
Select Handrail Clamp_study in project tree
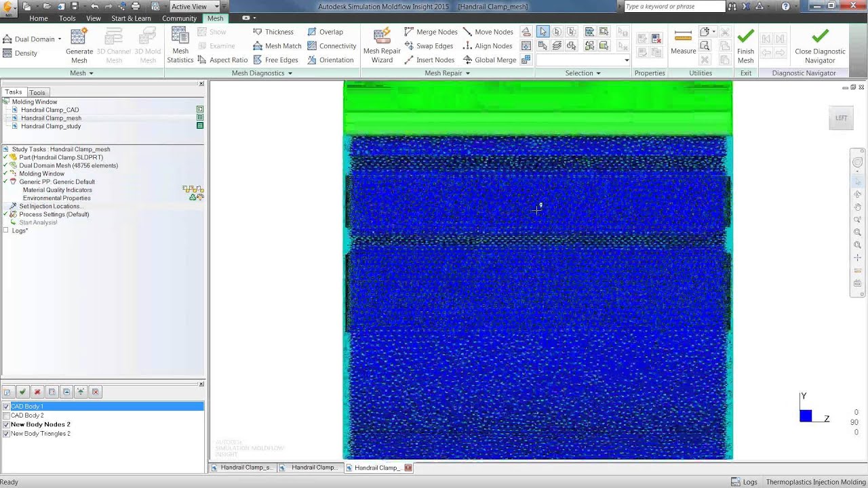point(51,126)
